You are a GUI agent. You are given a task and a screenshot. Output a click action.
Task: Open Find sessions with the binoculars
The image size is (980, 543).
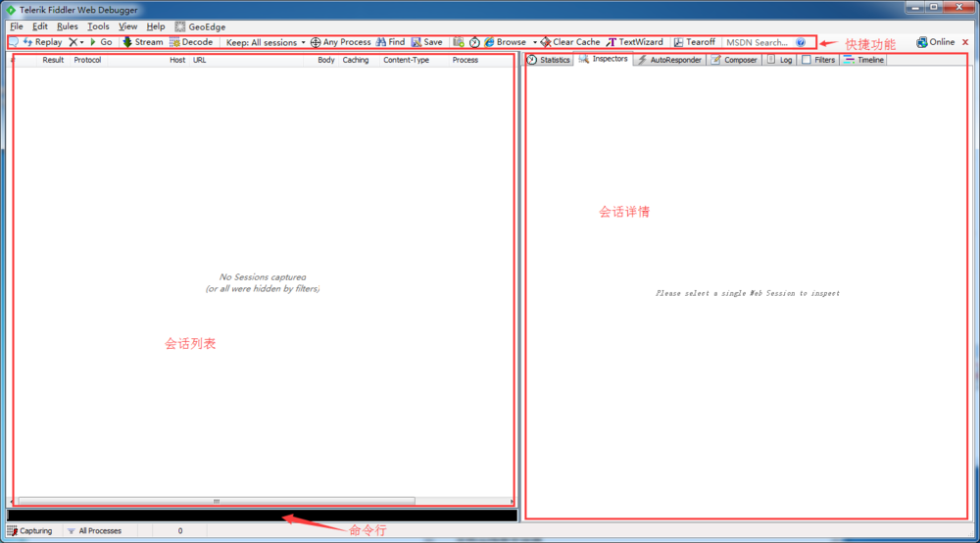[390, 42]
